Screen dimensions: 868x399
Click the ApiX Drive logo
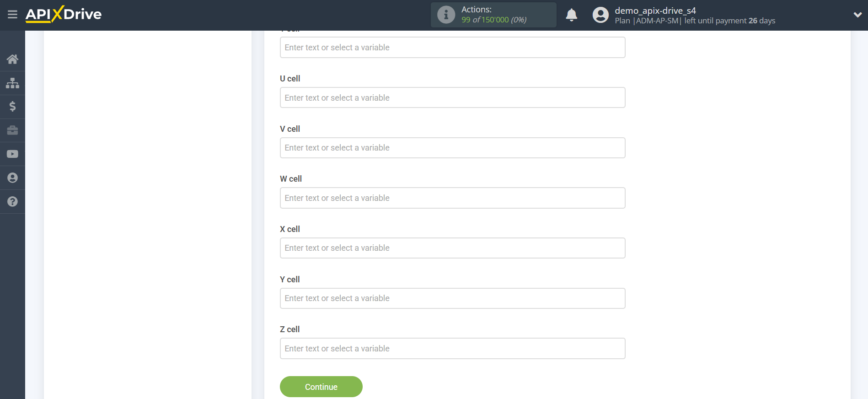point(64,14)
